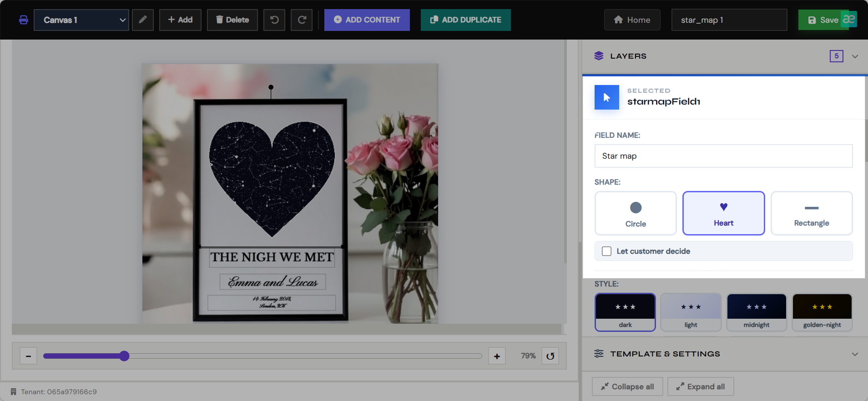Select 'Emma and Lucas' text field on canvas
868x401 pixels.
click(273, 282)
